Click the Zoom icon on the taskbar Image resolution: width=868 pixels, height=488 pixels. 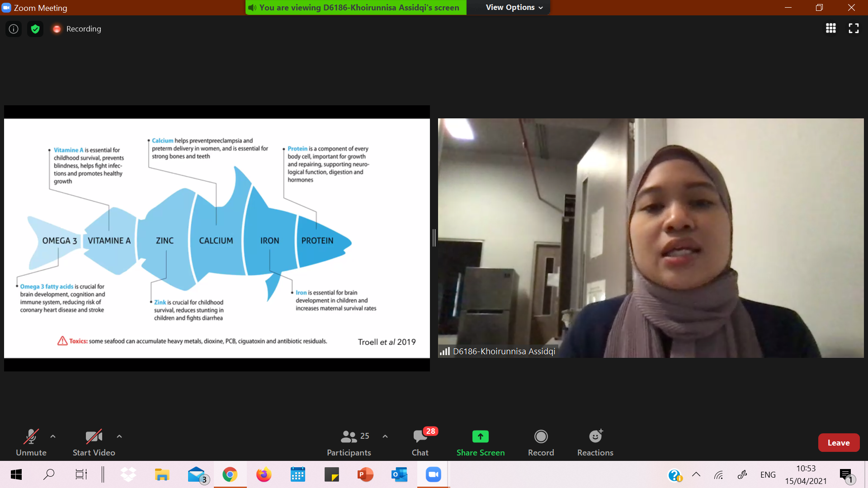[433, 474]
